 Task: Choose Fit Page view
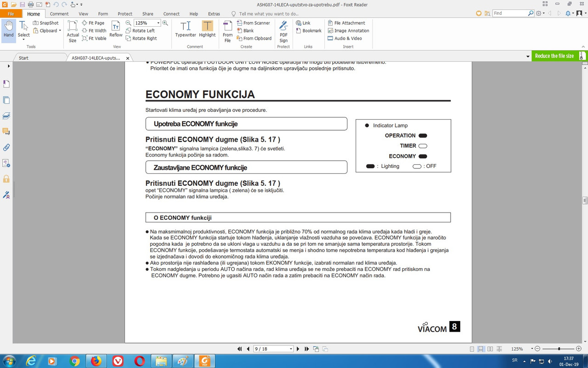93,23
